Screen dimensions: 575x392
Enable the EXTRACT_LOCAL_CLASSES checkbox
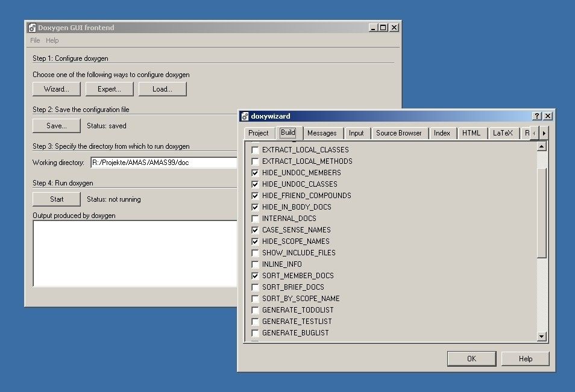coord(255,150)
